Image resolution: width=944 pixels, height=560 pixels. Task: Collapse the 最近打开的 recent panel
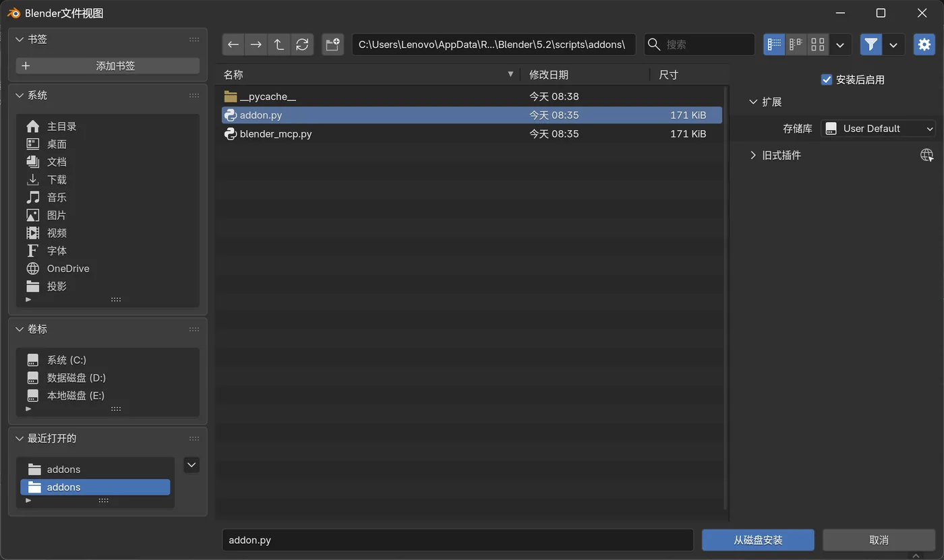tap(20, 438)
